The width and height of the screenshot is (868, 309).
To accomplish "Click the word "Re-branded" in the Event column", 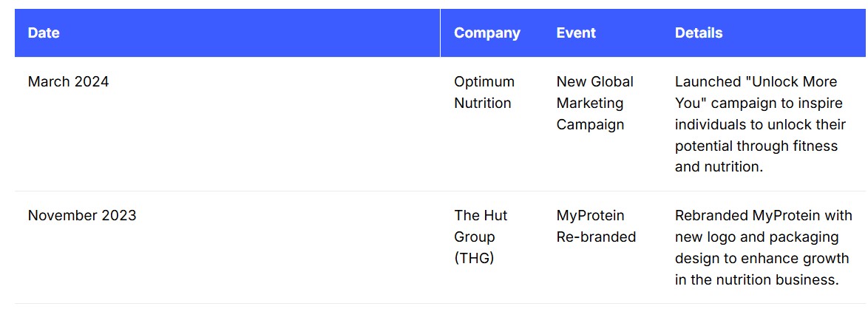I will [x=596, y=237].
